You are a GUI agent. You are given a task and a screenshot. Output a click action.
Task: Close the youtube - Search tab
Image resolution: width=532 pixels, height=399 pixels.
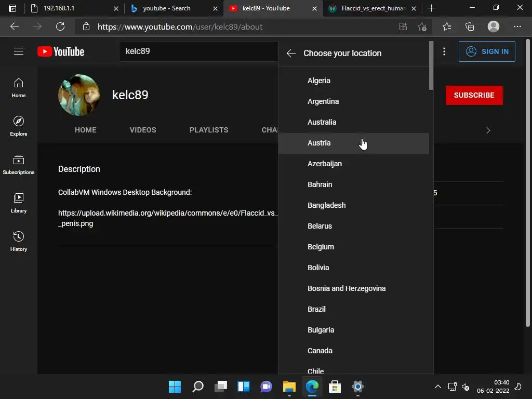coord(215,8)
